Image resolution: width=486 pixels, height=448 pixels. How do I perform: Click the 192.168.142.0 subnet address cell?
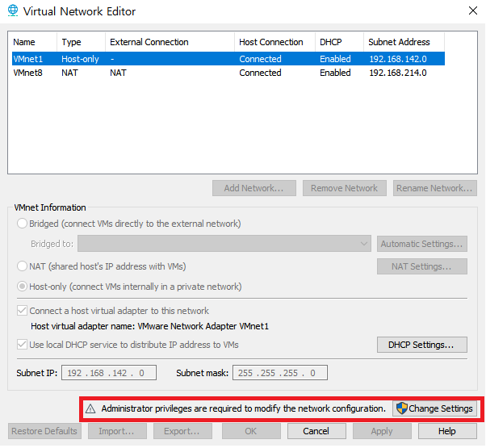tap(398, 59)
